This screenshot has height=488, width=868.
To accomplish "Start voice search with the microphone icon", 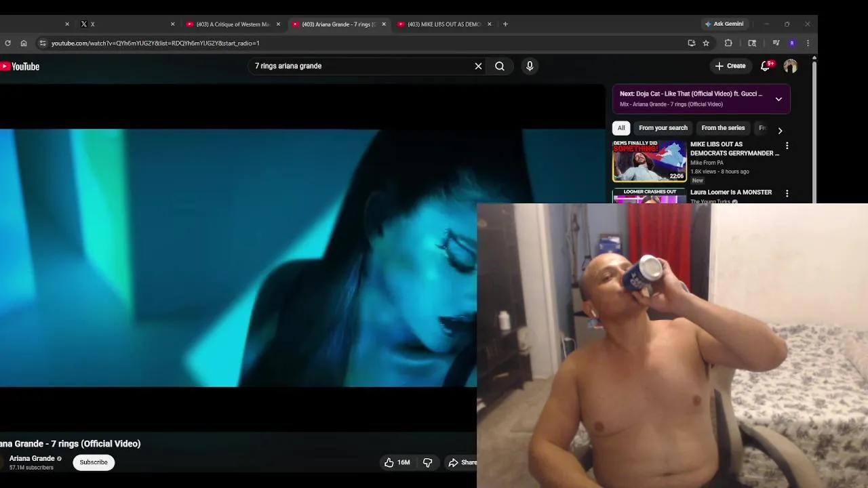I will coord(530,66).
